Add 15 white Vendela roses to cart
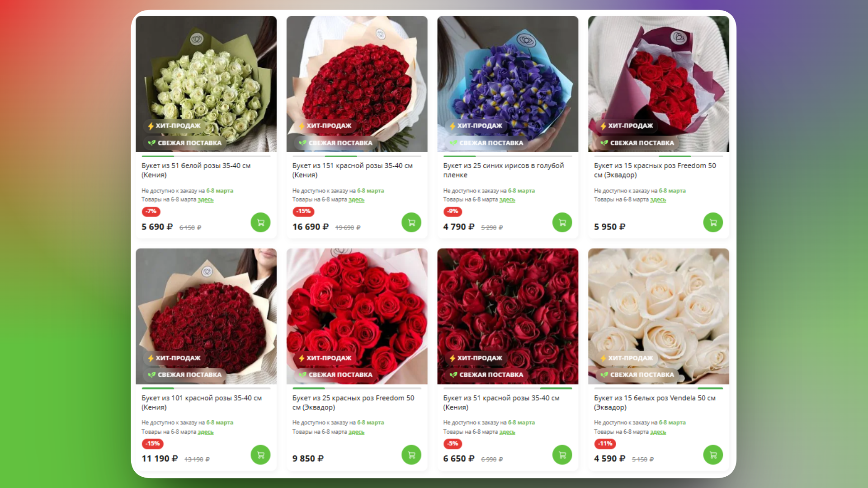 click(x=713, y=455)
